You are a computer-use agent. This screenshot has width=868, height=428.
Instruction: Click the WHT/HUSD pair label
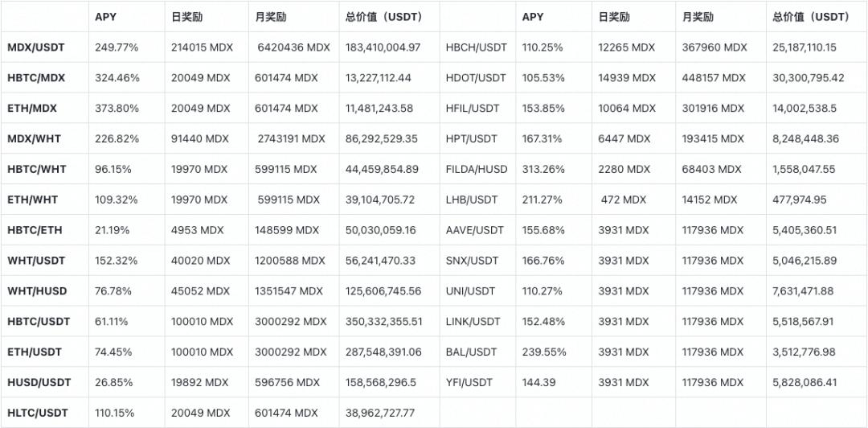pos(37,290)
